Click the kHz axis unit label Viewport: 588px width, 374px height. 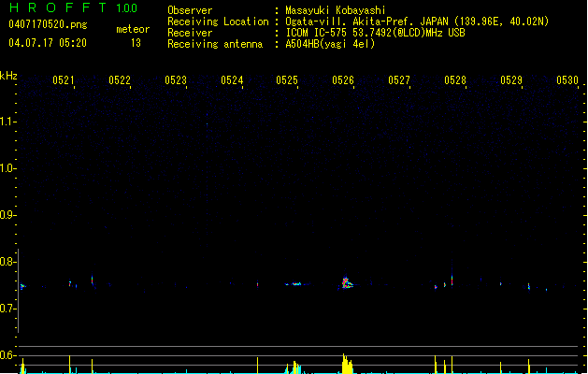click(x=8, y=76)
